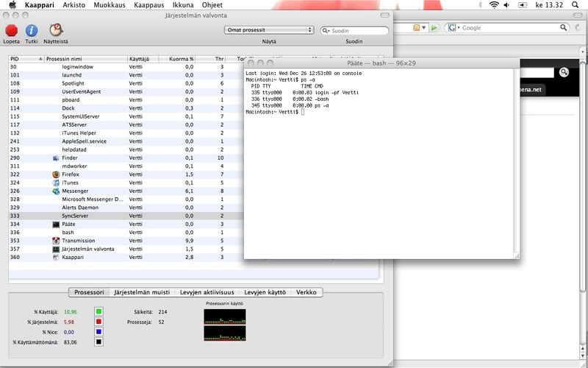The width and height of the screenshot is (588, 368).
Task: Click the blue Tutki info icon
Action: click(x=32, y=30)
